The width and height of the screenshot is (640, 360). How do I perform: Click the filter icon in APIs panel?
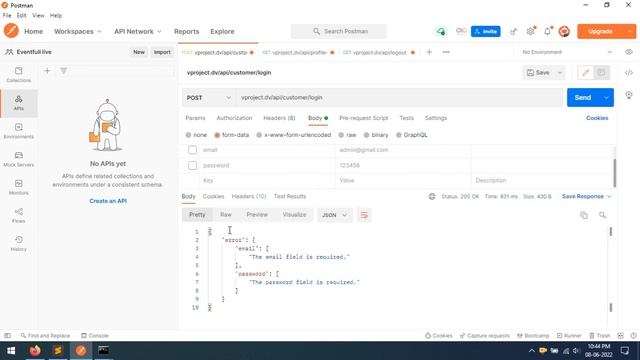pyautogui.click(x=64, y=71)
